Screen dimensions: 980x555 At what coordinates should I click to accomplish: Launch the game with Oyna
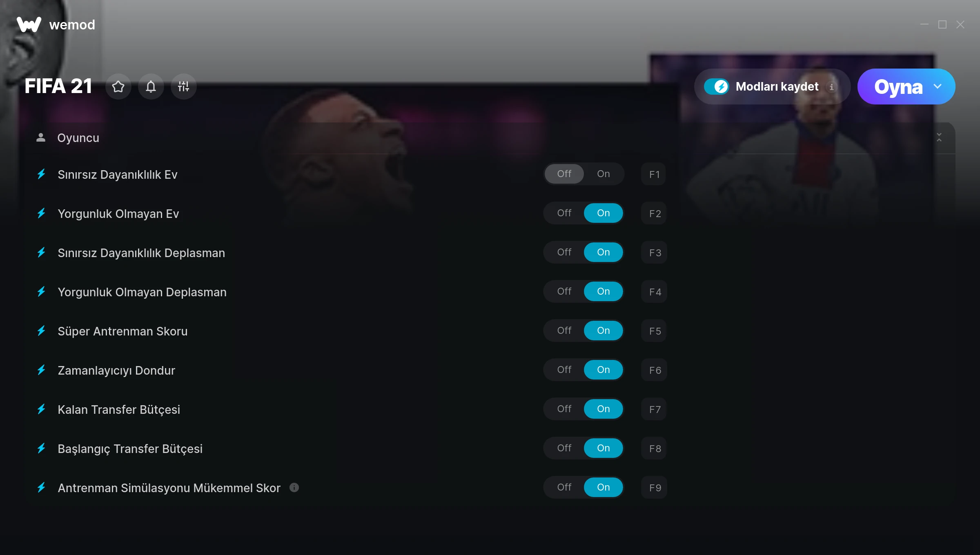tap(898, 87)
